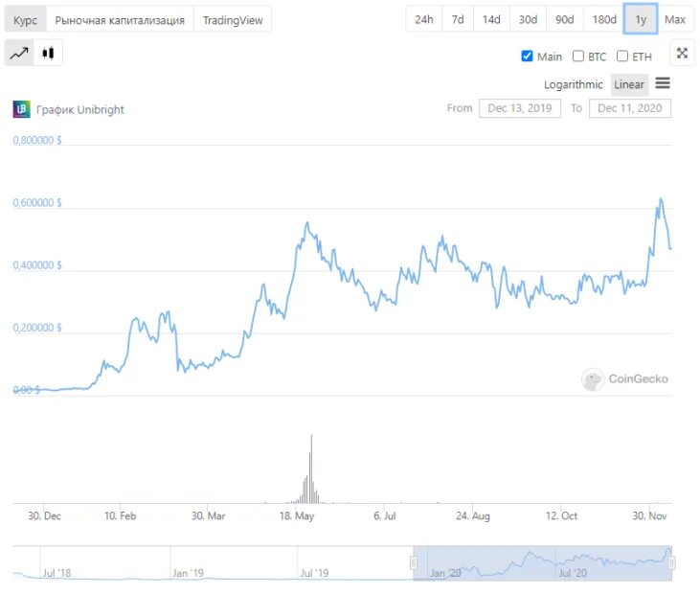The height and width of the screenshot is (595, 700).
Task: Select the 7d time range
Action: pos(458,19)
